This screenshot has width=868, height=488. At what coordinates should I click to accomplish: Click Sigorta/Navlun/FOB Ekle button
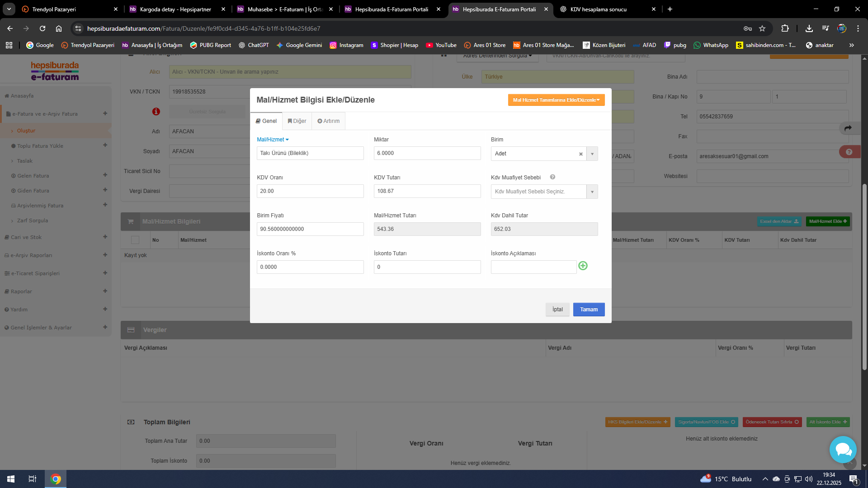(x=706, y=422)
